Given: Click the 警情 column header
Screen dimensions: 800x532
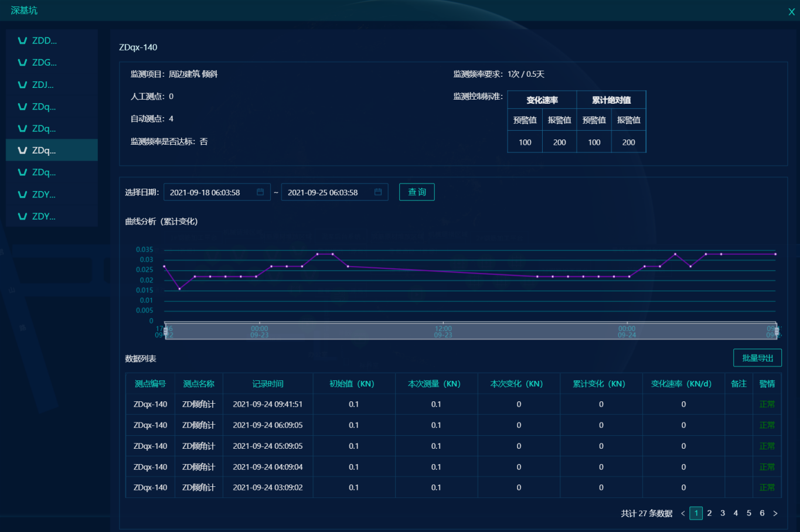Looking at the screenshot, I should 767,384.
